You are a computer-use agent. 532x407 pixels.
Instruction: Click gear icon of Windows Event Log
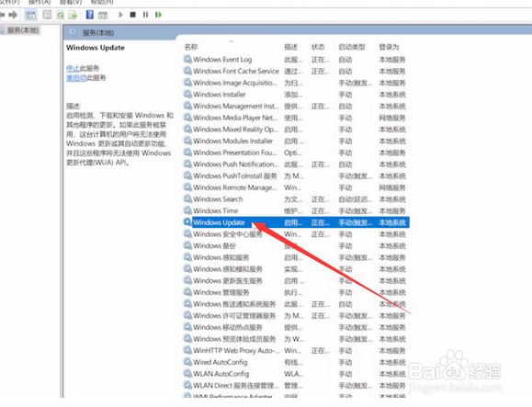point(187,59)
